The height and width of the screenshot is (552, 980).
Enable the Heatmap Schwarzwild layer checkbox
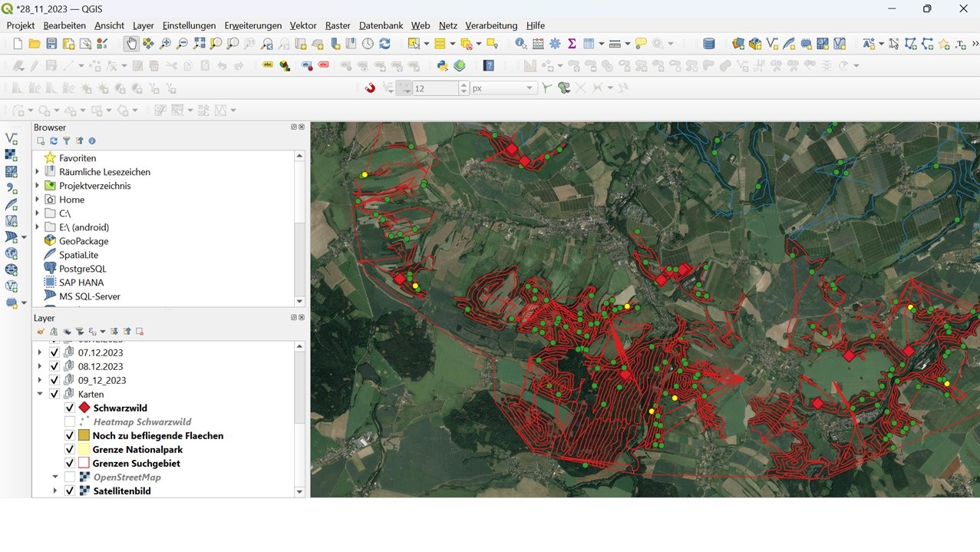coord(70,422)
